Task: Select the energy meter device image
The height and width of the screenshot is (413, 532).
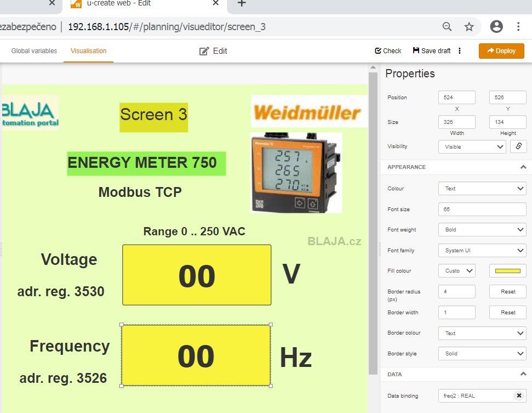Action: pos(296,173)
